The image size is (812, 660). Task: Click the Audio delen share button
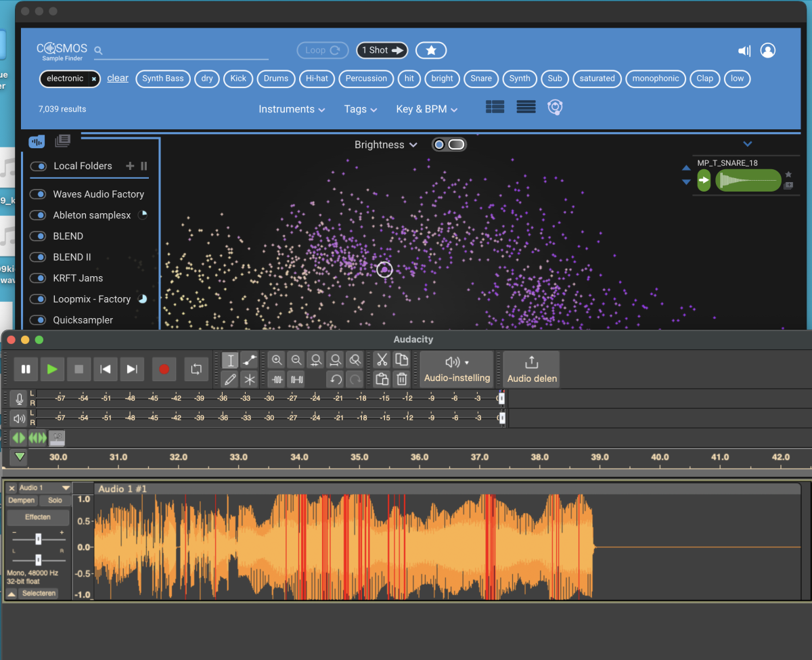(x=532, y=369)
